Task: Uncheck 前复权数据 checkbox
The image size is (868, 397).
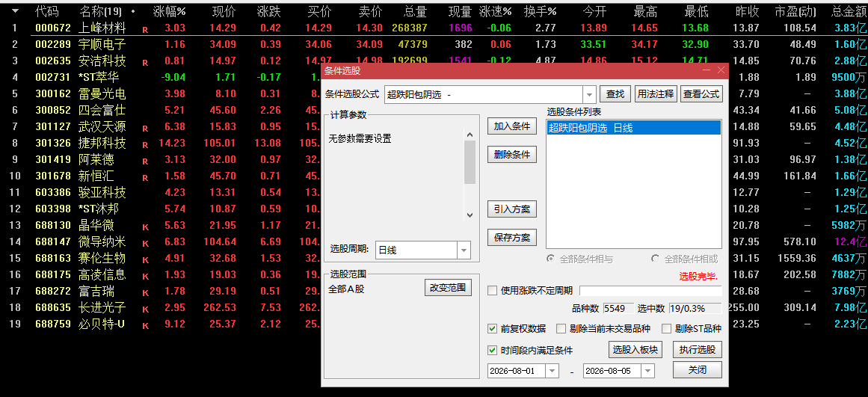Action: tap(492, 328)
